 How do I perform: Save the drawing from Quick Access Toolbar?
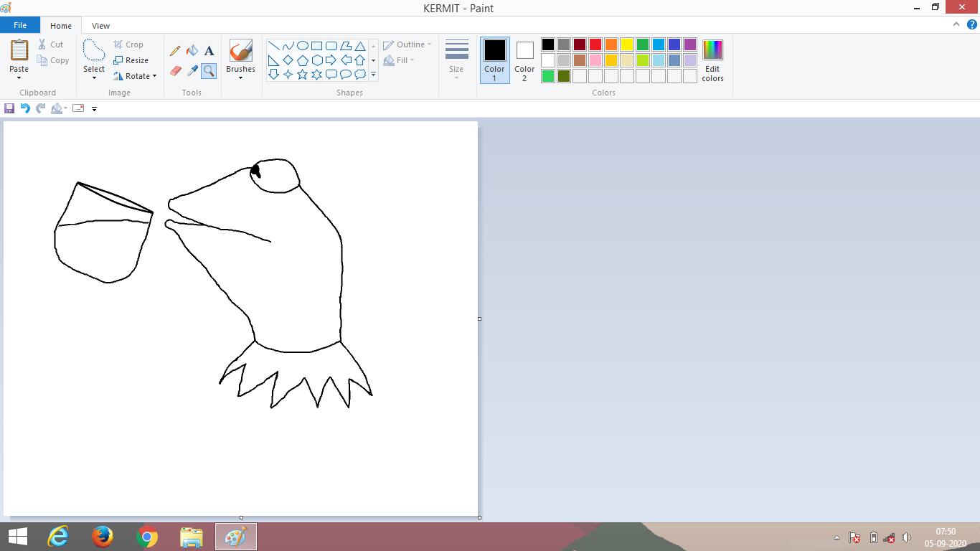point(9,108)
